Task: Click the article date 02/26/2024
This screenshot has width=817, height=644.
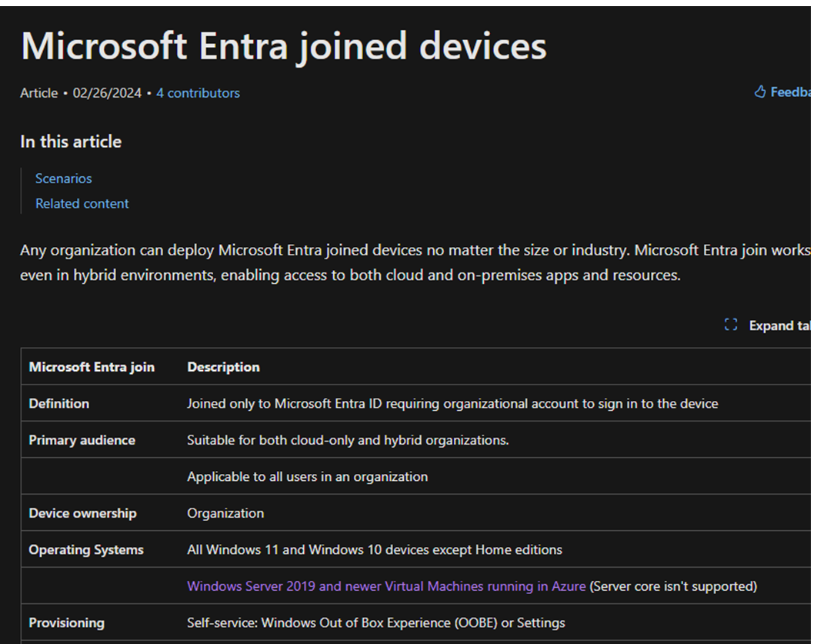Action: (x=107, y=93)
